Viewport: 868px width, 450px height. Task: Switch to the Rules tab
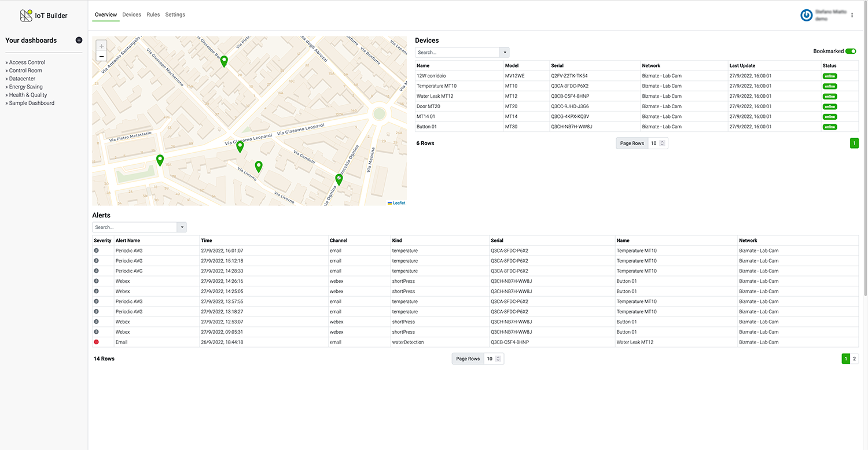[153, 14]
